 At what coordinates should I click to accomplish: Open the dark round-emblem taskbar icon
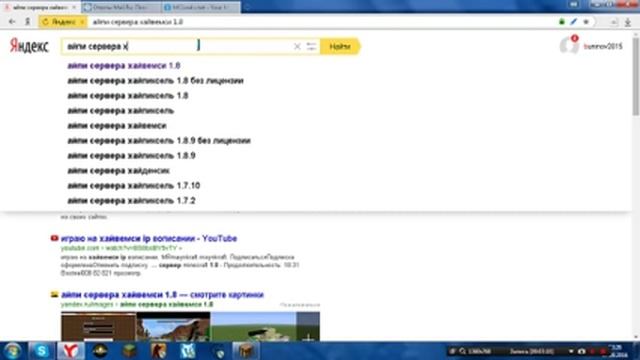coord(100,351)
